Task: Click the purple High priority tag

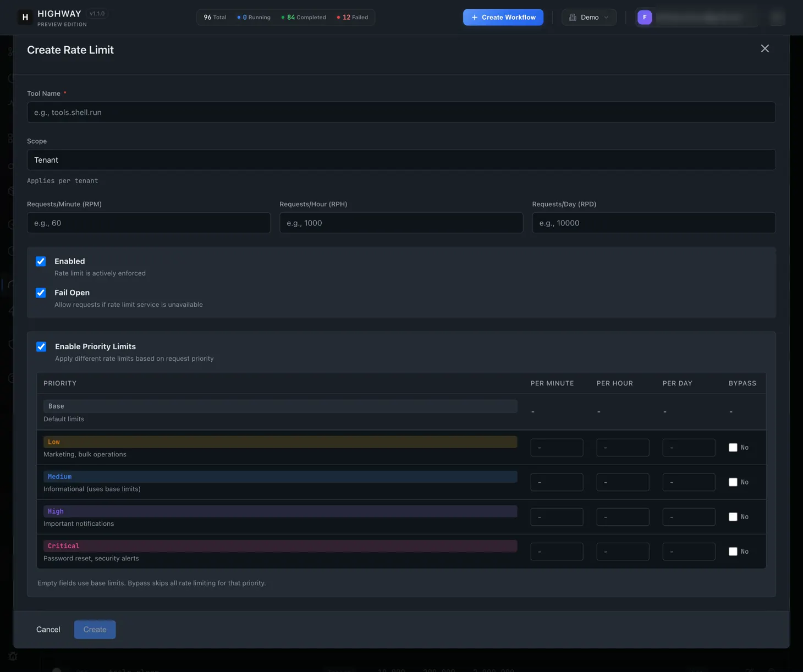Action: [280, 511]
